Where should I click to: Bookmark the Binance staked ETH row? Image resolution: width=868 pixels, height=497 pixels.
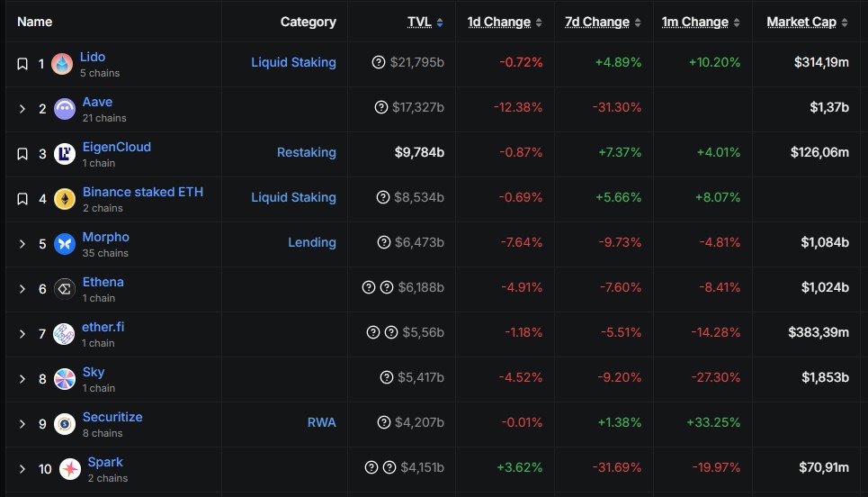[x=22, y=199]
